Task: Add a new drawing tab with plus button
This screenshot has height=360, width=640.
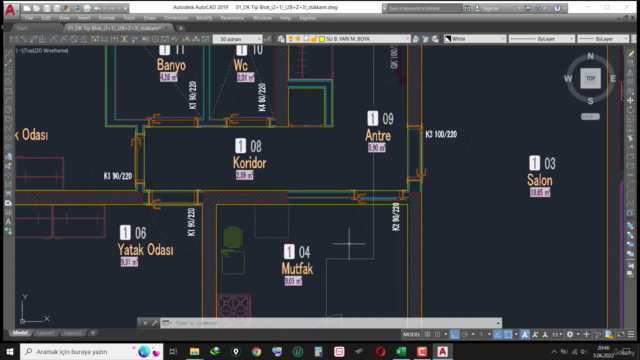Action: [180, 28]
